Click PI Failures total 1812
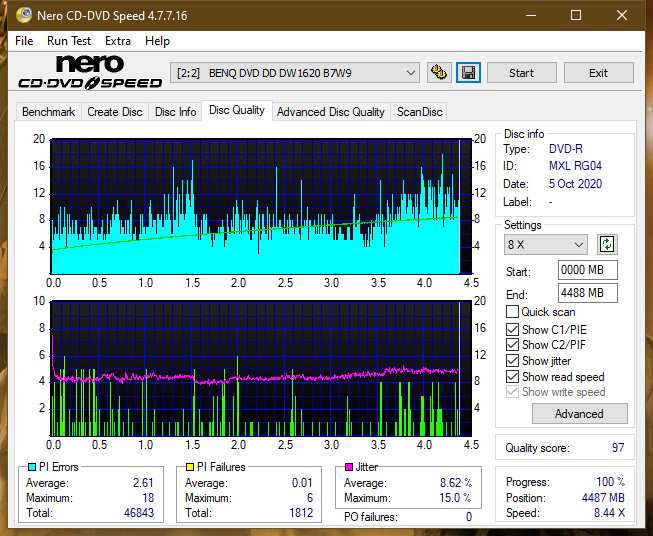The height and width of the screenshot is (536, 653). pos(301,513)
